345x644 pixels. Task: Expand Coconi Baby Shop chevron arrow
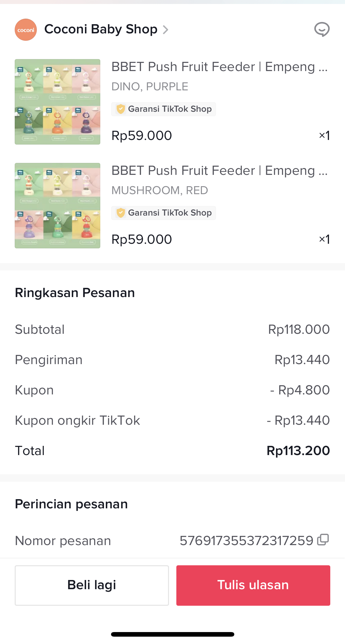pos(166,30)
